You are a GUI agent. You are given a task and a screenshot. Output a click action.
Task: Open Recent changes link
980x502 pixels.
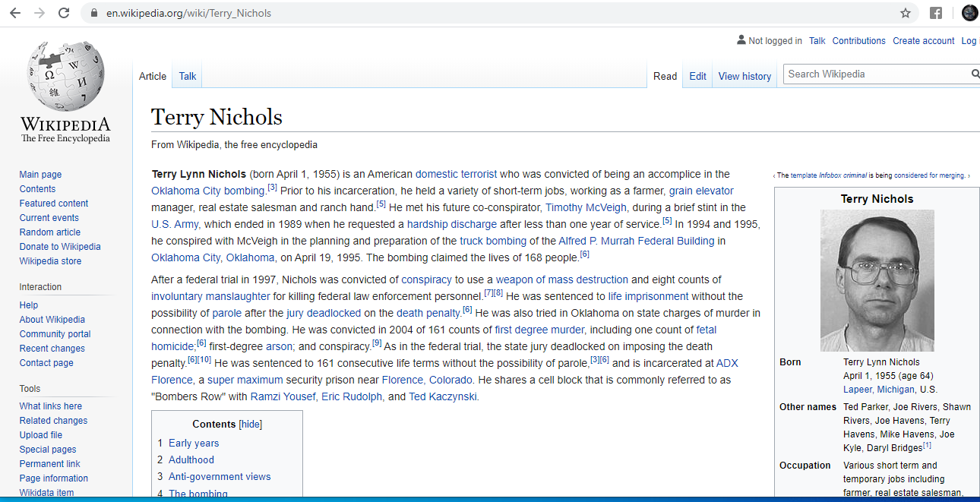(52, 349)
